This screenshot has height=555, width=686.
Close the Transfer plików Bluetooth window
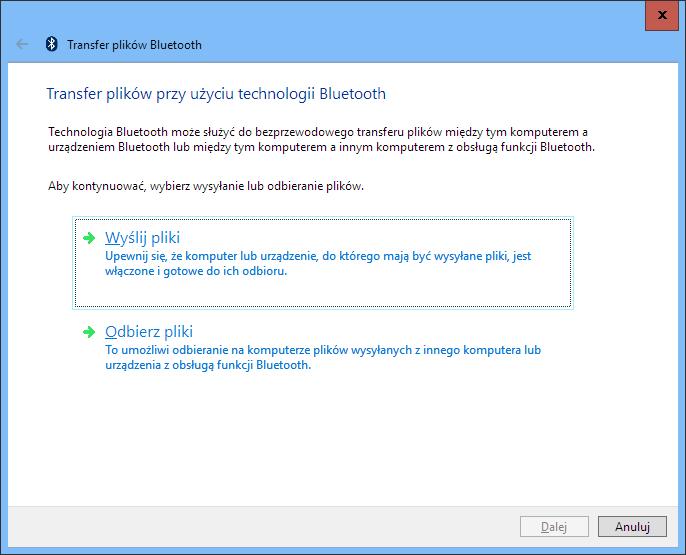coord(662,15)
